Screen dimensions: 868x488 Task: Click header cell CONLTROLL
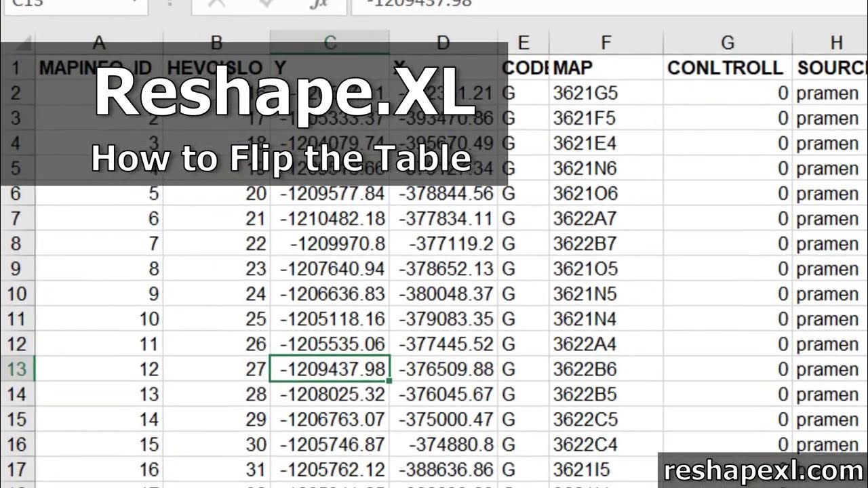[728, 68]
